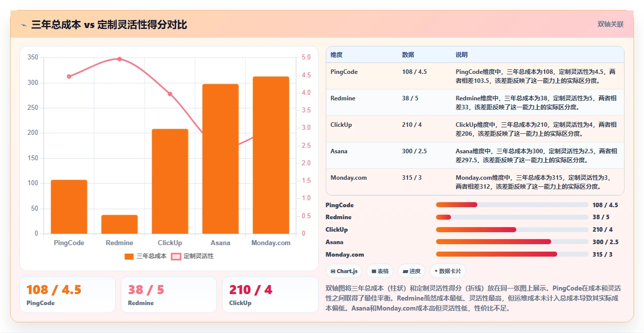Click the lightning icon beside the chart title
Screen dimensions: 644x333
[24, 24]
